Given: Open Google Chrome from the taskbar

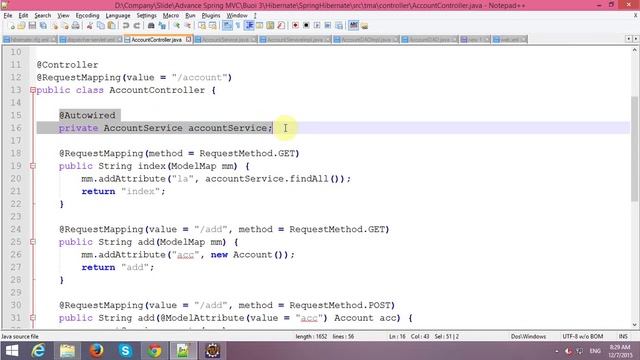Looking at the screenshot, I should 154,351.
